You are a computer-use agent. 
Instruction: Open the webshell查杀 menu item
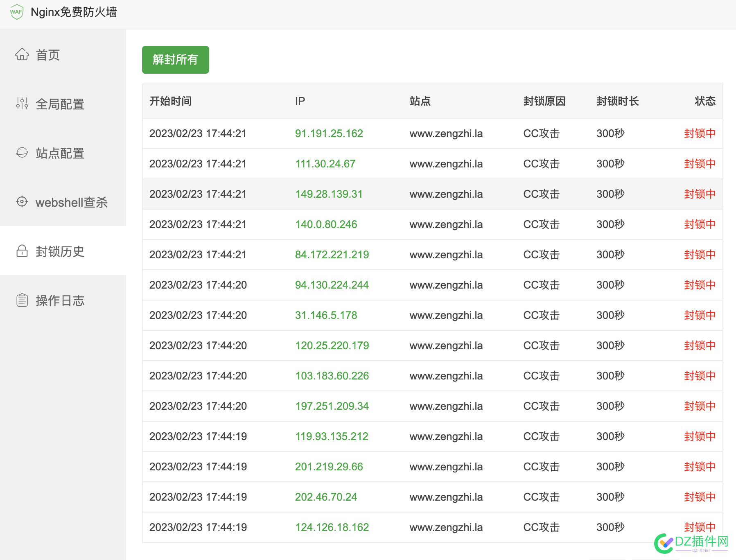tap(63, 202)
